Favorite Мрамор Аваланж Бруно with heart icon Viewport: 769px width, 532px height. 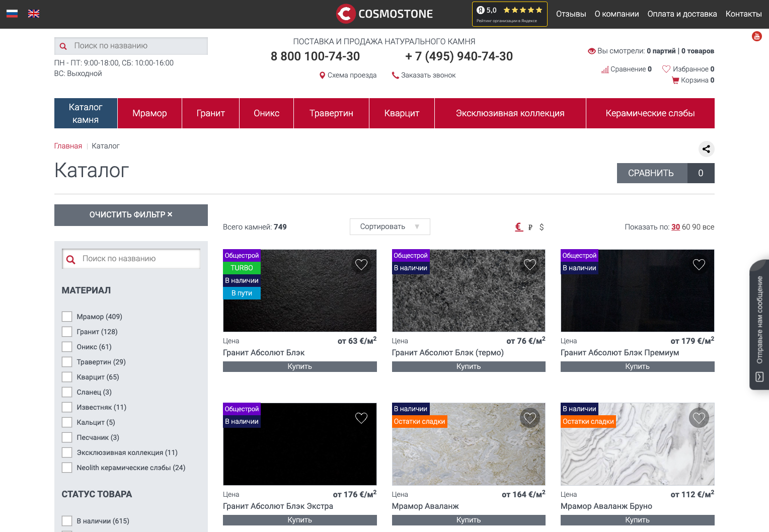pyautogui.click(x=699, y=418)
